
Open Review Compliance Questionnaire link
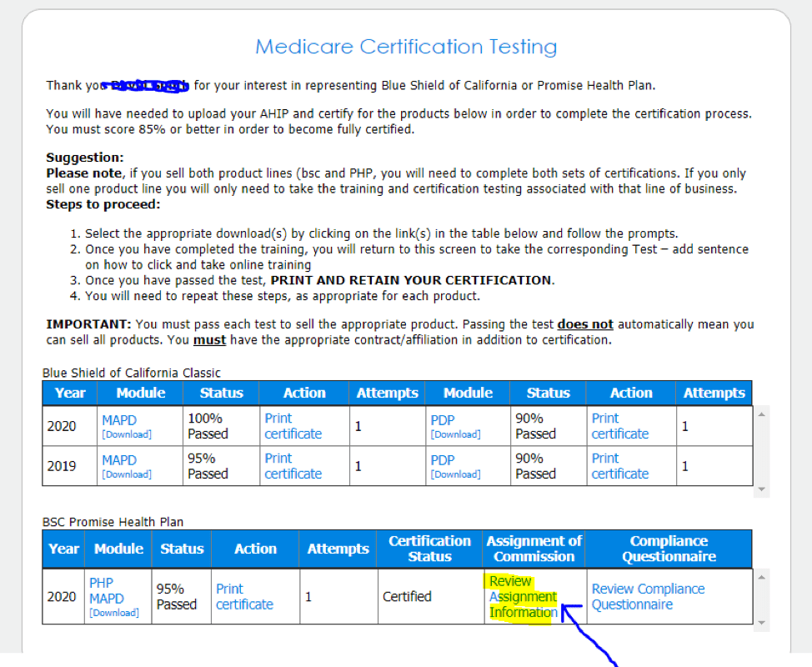click(648, 597)
